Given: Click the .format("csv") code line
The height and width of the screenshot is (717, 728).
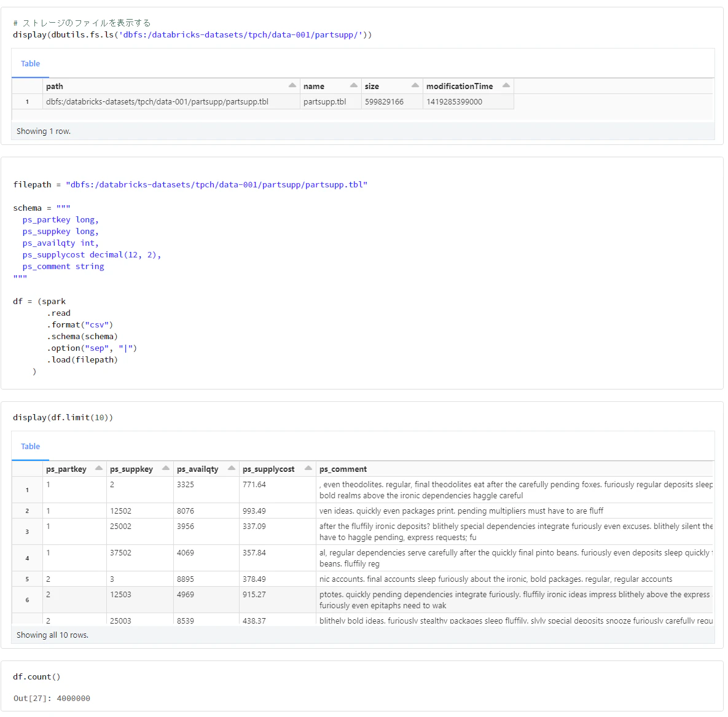Looking at the screenshot, I should [79, 324].
